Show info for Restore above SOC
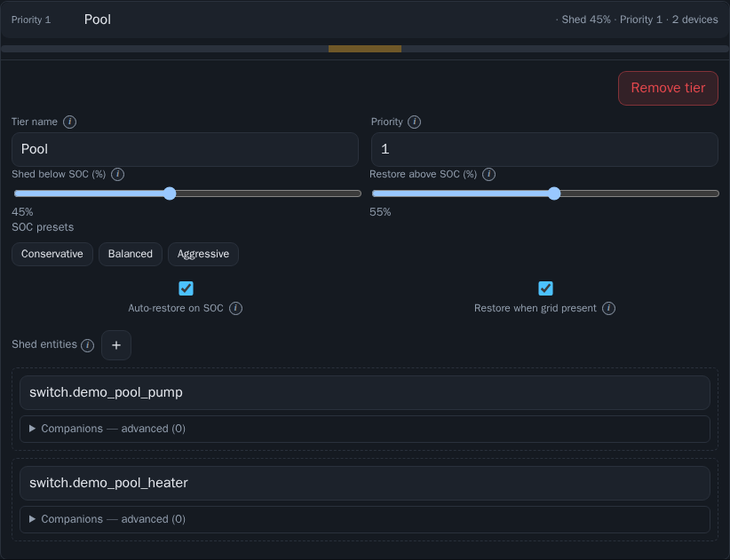730x560 pixels. 488,175
